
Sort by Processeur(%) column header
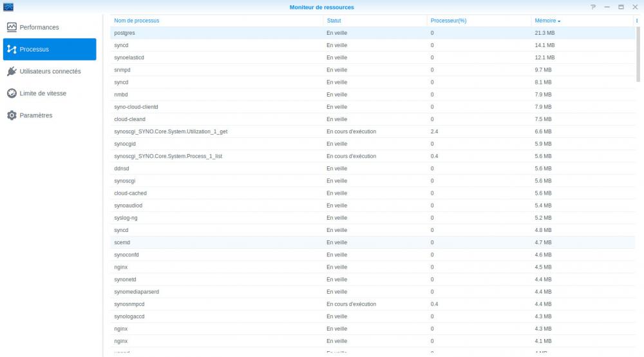pyautogui.click(x=448, y=21)
